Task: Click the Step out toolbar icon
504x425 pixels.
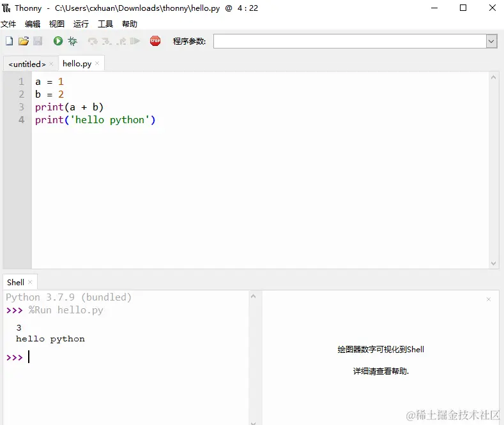Action: tap(121, 41)
